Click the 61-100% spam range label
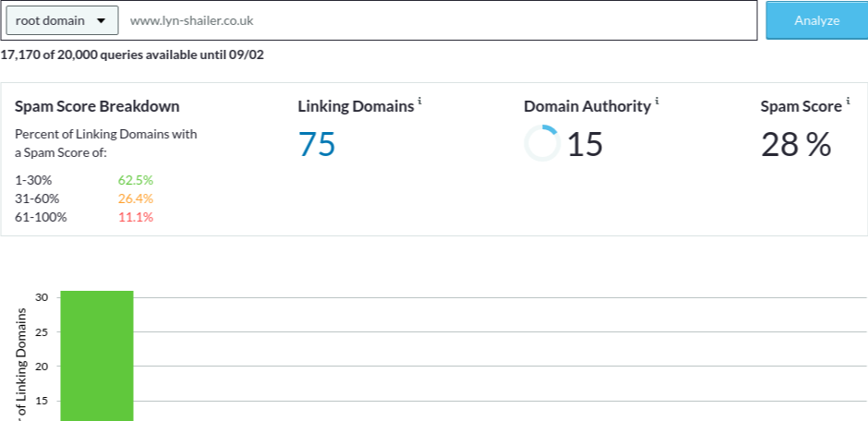The width and height of the screenshot is (868, 421). (41, 217)
